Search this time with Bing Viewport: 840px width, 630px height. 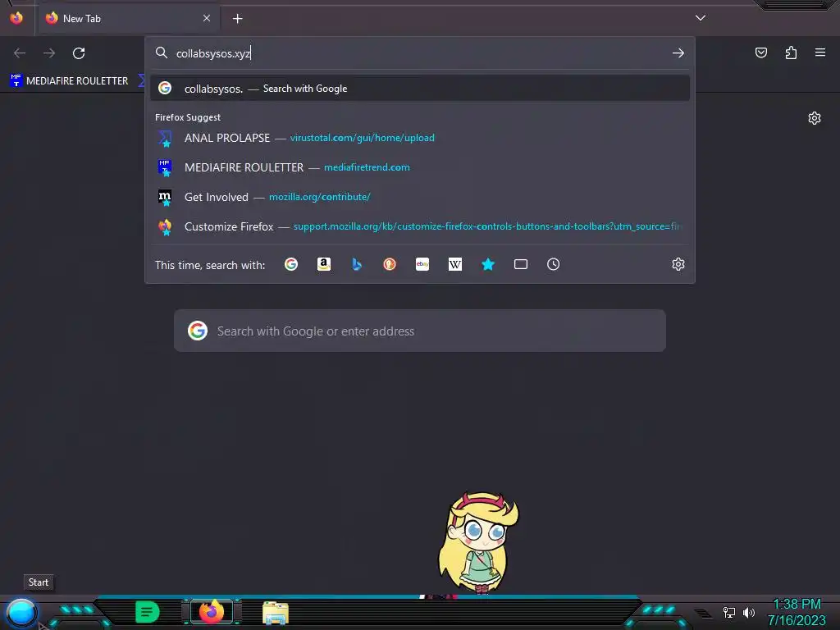(357, 264)
